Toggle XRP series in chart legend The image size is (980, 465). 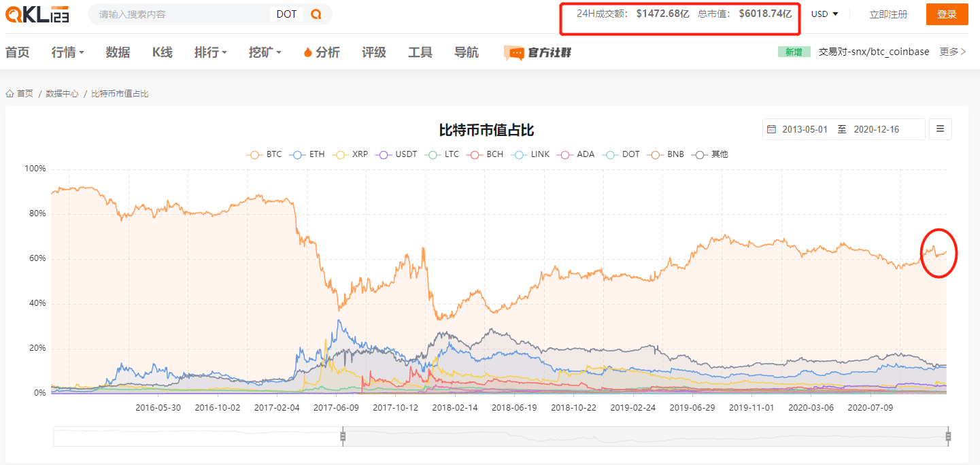coord(350,154)
